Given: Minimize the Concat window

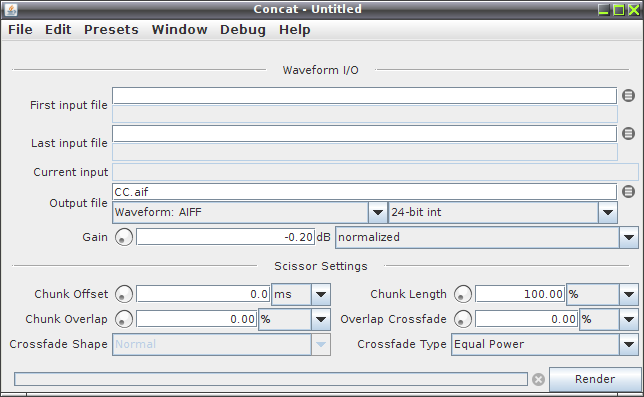Looking at the screenshot, I should (x=603, y=9).
